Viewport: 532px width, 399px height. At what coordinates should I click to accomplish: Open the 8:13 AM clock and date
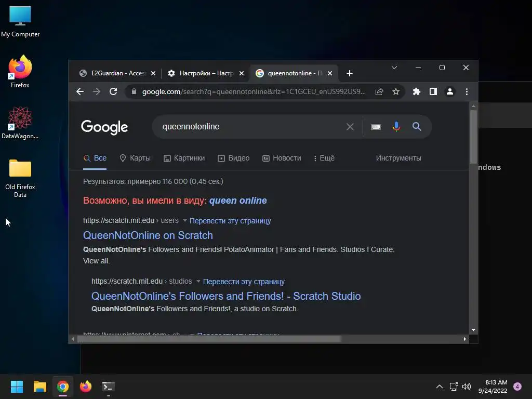[x=493, y=387]
